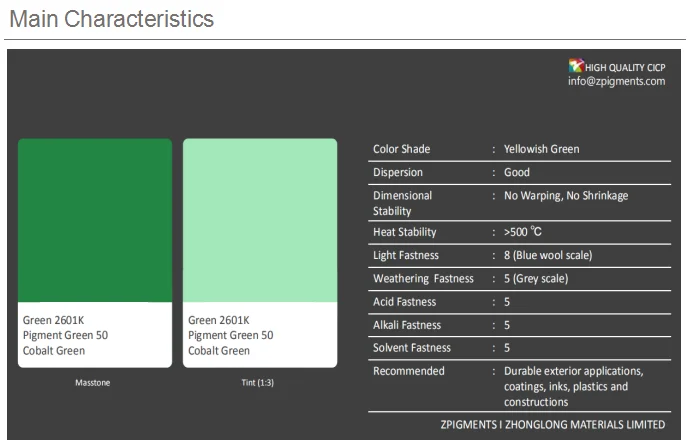The width and height of the screenshot is (700, 440).
Task: Click the Color Shade row label
Action: [x=401, y=149]
